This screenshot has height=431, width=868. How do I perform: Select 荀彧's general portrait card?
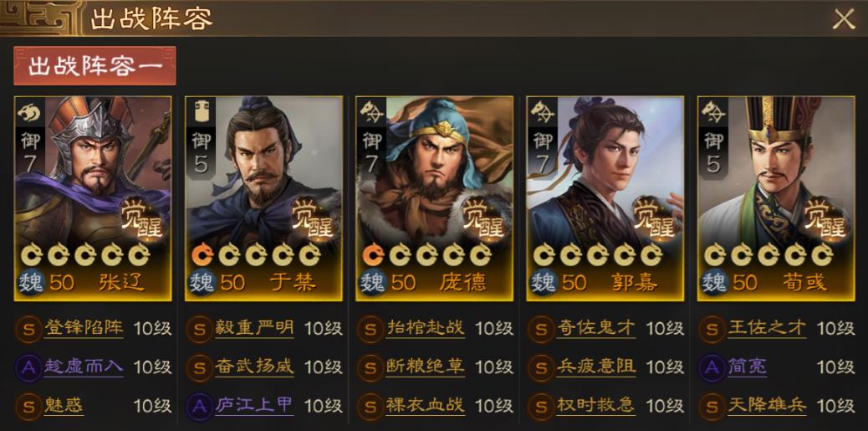[776, 199]
